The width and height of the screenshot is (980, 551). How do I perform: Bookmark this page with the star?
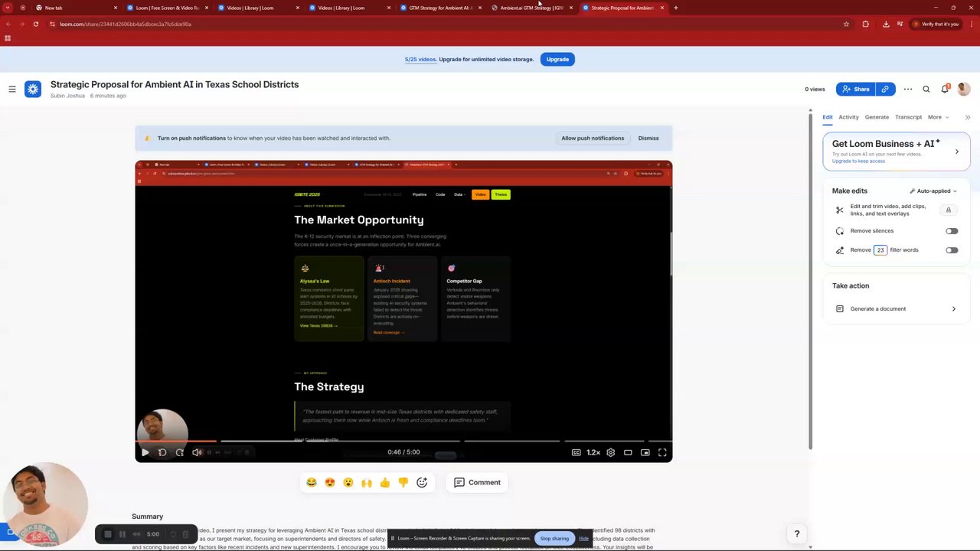846,24
